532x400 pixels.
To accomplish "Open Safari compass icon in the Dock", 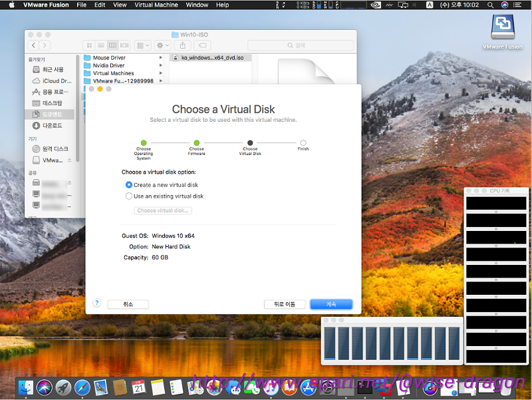I will pyautogui.click(x=82, y=387).
